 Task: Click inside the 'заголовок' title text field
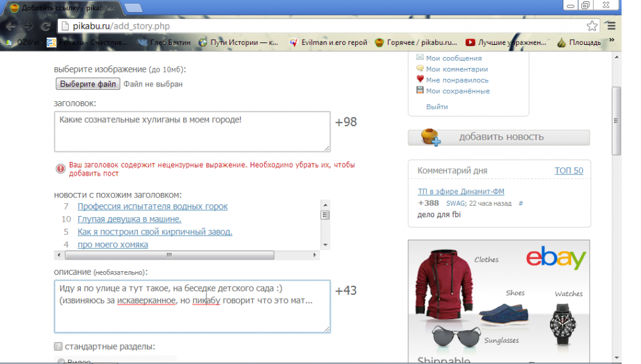192,131
